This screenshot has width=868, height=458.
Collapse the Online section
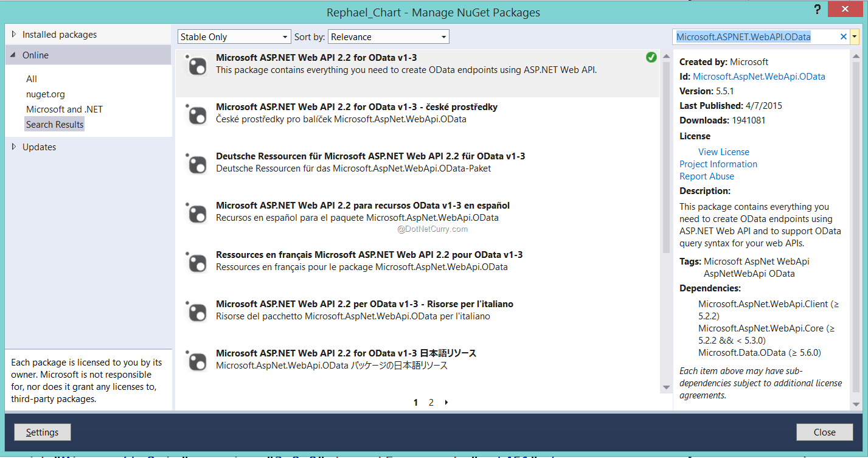14,55
